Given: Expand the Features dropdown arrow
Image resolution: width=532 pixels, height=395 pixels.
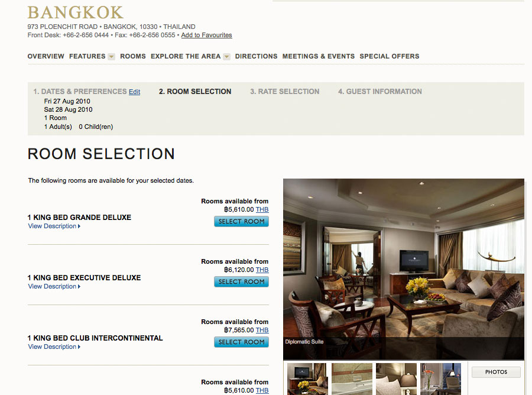Looking at the screenshot, I should click(111, 57).
